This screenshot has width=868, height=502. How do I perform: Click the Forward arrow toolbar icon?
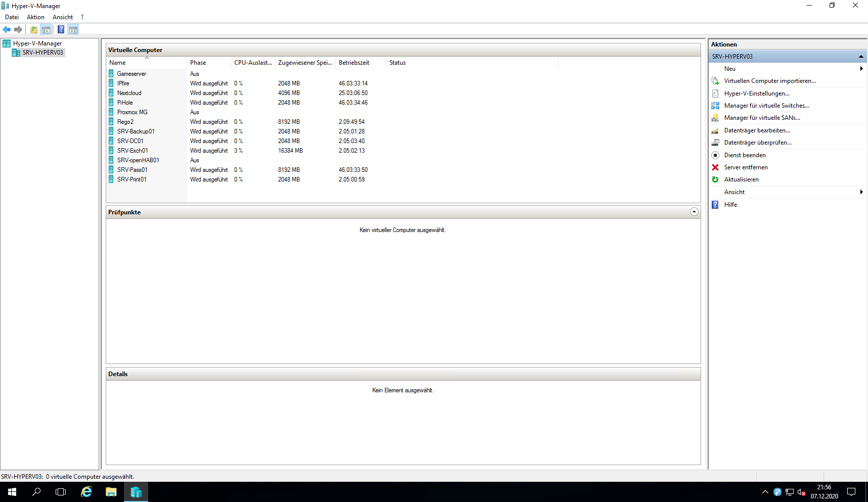(x=18, y=29)
